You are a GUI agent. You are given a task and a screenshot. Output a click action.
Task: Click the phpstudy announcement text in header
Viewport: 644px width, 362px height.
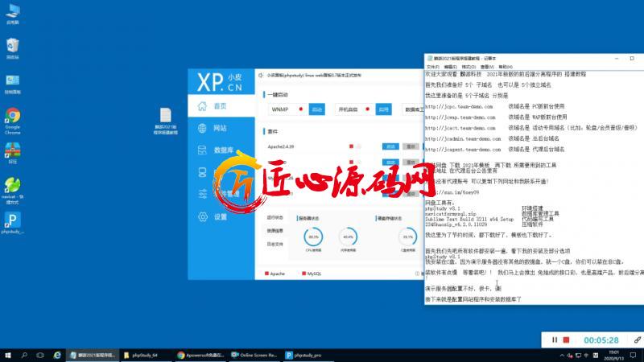click(x=314, y=76)
